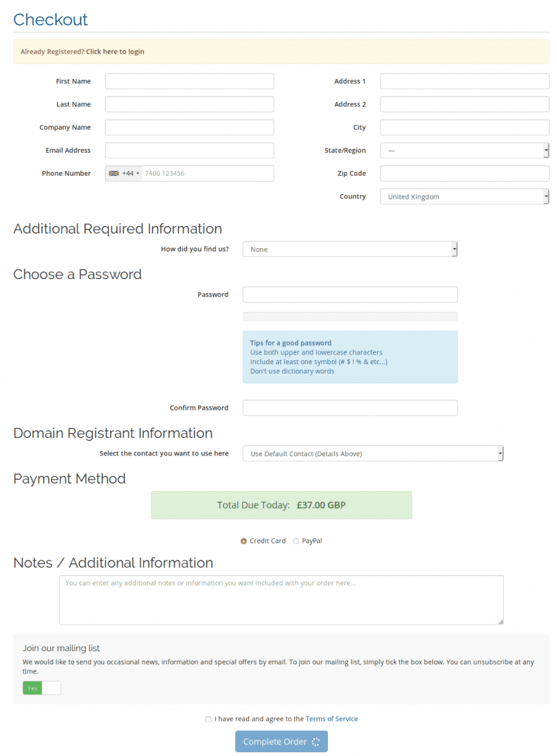Click the Confirm Password field
557x756 pixels.
tap(349, 408)
